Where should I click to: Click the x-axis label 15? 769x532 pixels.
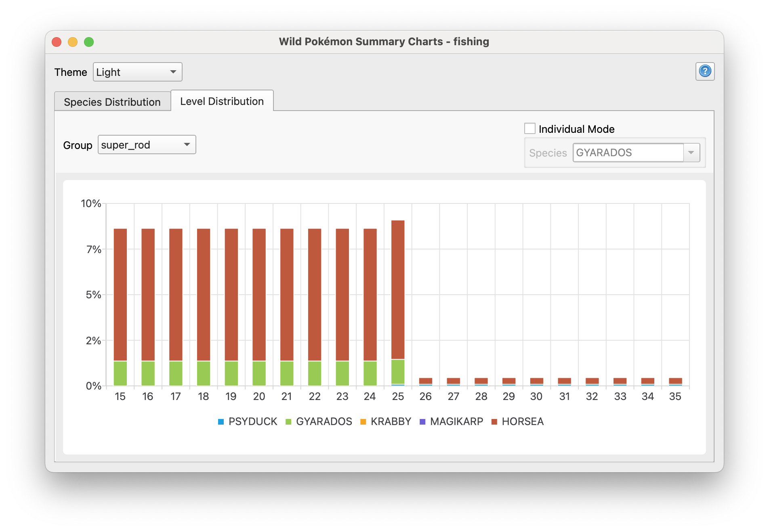click(120, 396)
